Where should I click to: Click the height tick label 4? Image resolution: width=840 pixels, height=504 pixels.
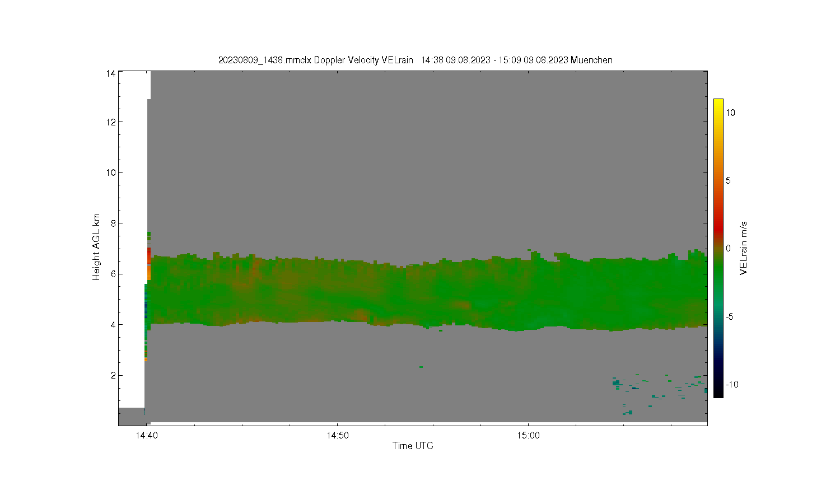click(x=113, y=325)
